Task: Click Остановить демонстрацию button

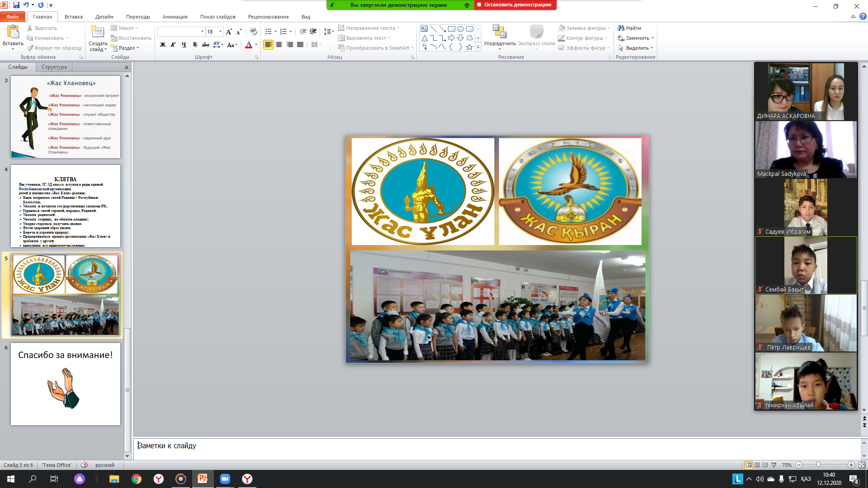Action: (x=515, y=5)
